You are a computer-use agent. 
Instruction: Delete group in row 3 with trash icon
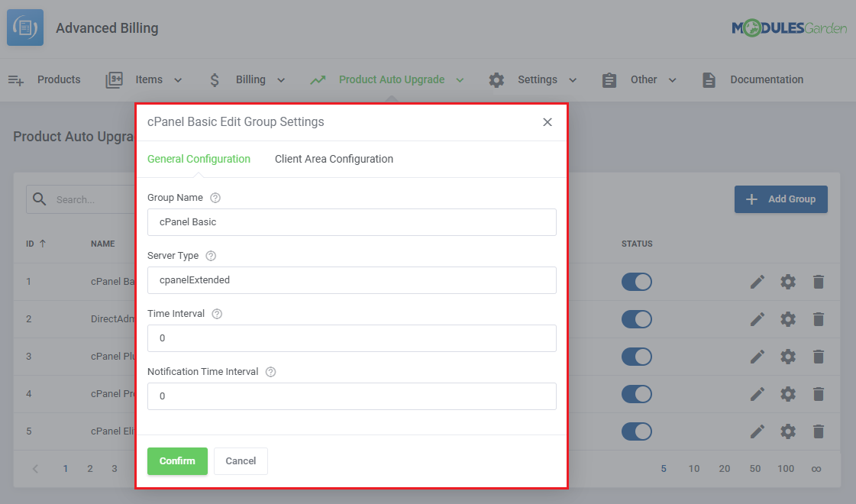[x=819, y=357]
